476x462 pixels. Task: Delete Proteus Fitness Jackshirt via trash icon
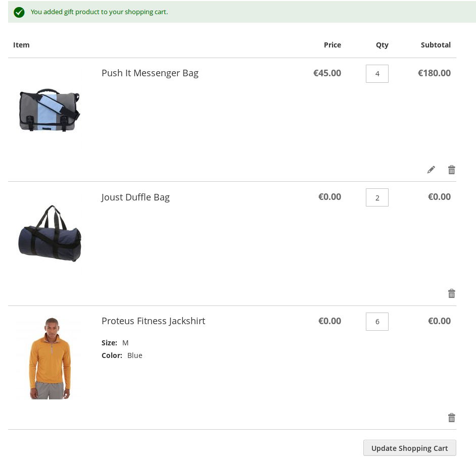point(451,418)
